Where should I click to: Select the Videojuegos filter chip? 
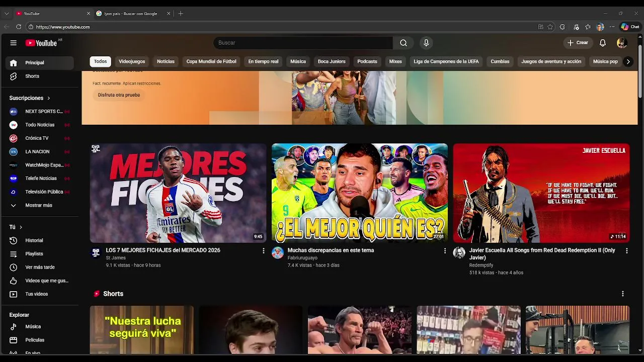(132, 61)
